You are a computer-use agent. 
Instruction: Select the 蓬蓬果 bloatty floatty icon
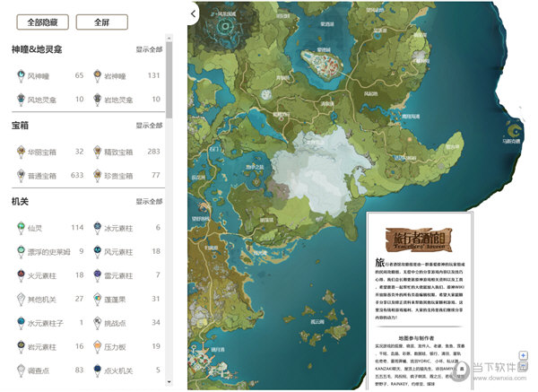98,299
